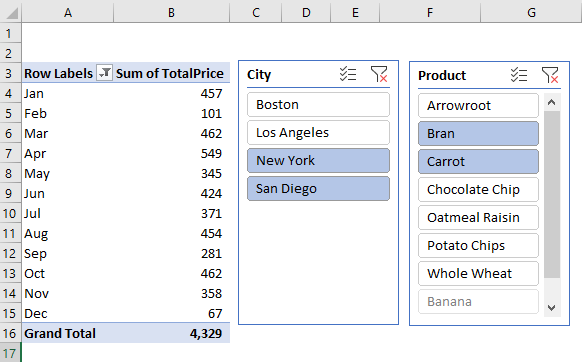582x362 pixels.
Task: Select row 1 header
Action: [x=10, y=33]
